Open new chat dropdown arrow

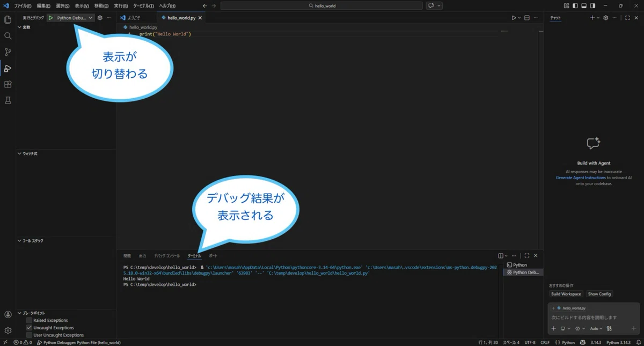pyautogui.click(x=598, y=18)
